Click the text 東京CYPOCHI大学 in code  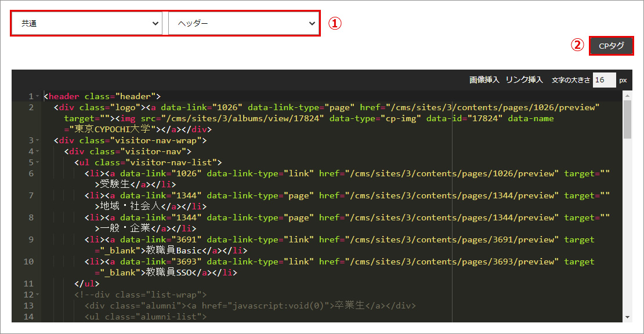point(112,129)
